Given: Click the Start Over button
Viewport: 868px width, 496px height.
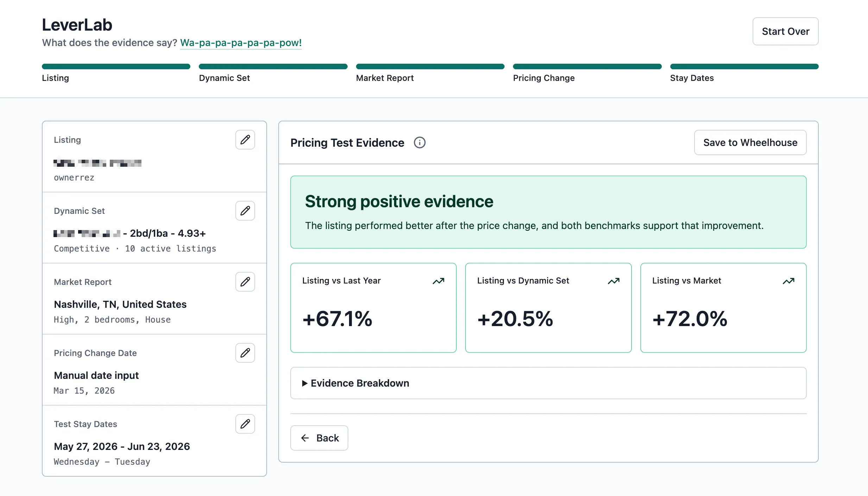Looking at the screenshot, I should tap(785, 31).
